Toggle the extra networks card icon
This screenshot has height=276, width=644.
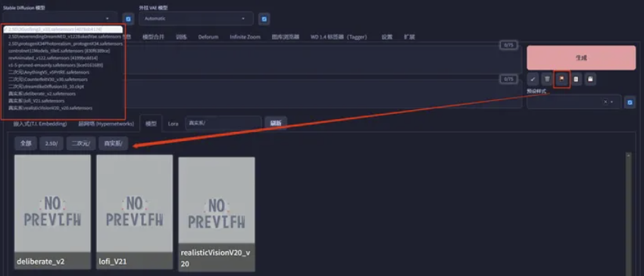561,79
